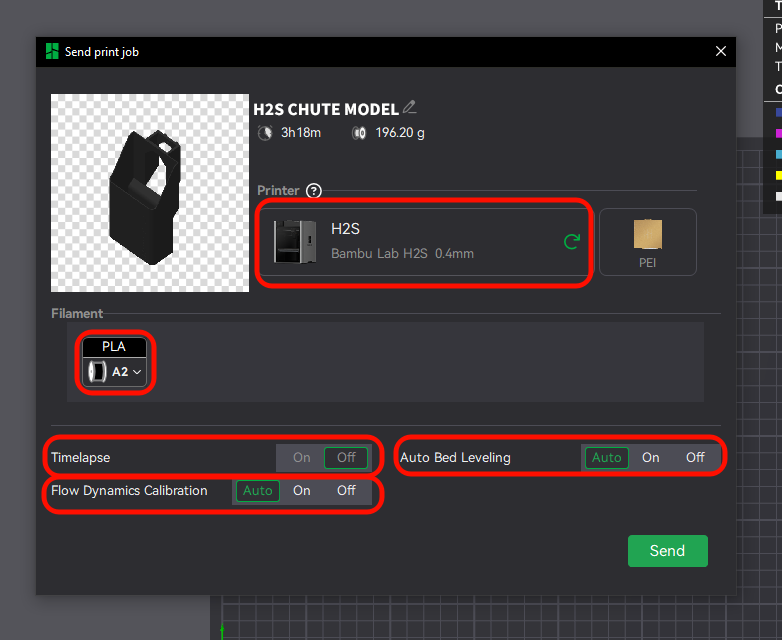Select the magenta color swatch in background panel

click(779, 133)
